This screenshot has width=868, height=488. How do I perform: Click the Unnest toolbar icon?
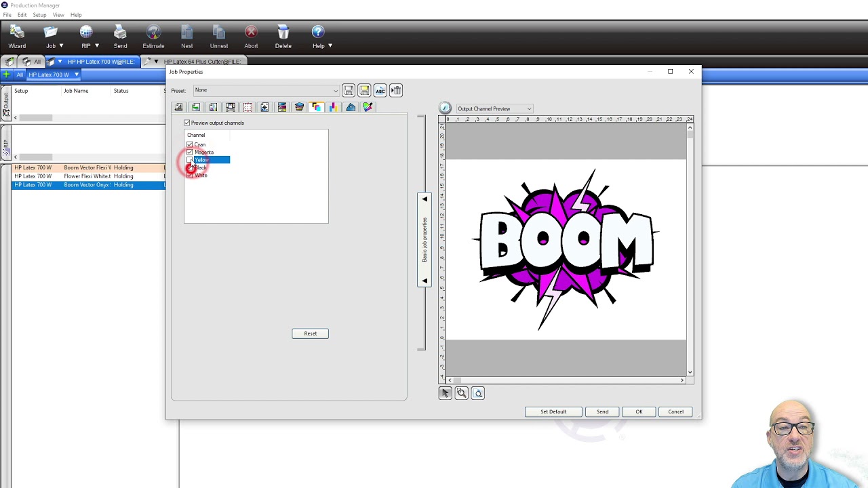pyautogui.click(x=218, y=37)
